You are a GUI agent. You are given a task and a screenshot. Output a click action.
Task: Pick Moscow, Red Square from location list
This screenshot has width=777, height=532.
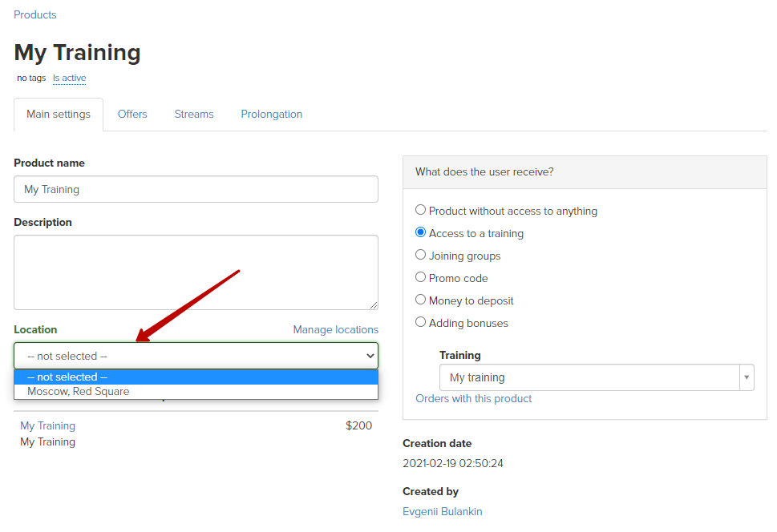pos(196,391)
